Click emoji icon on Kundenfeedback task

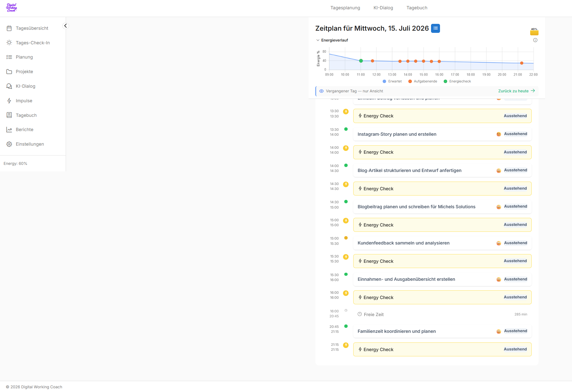pos(499,243)
